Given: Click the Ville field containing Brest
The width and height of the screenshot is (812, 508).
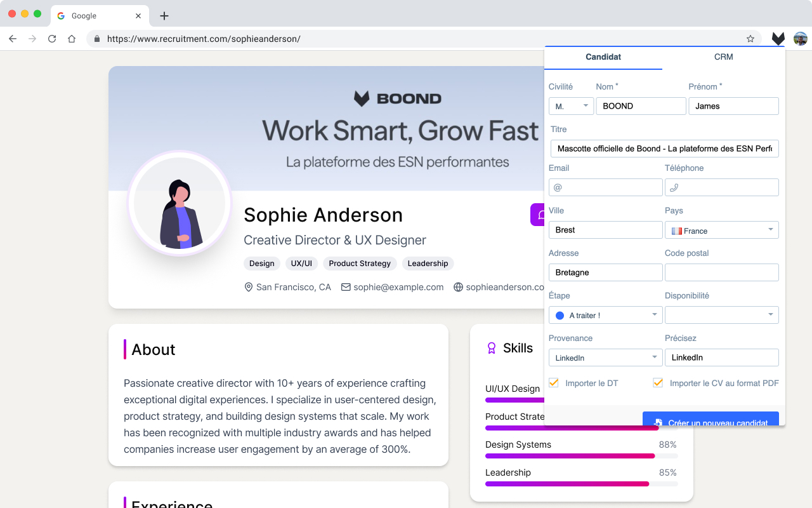Looking at the screenshot, I should click(x=605, y=230).
